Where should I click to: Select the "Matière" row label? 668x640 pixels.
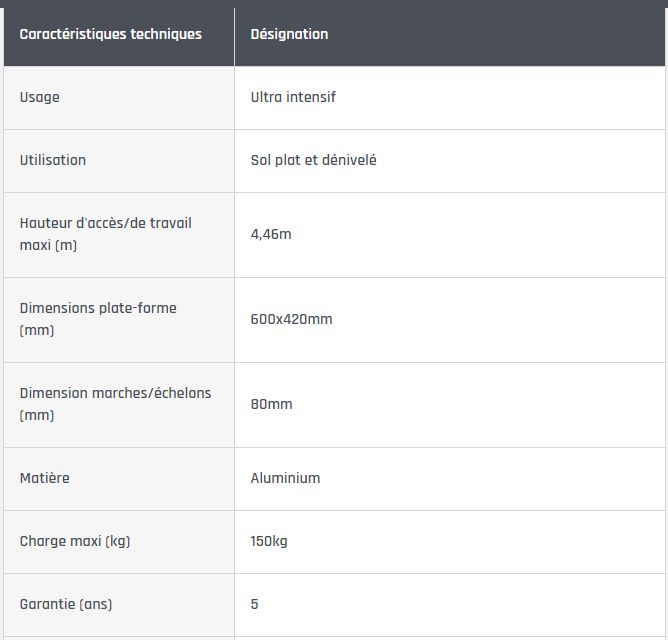point(45,478)
